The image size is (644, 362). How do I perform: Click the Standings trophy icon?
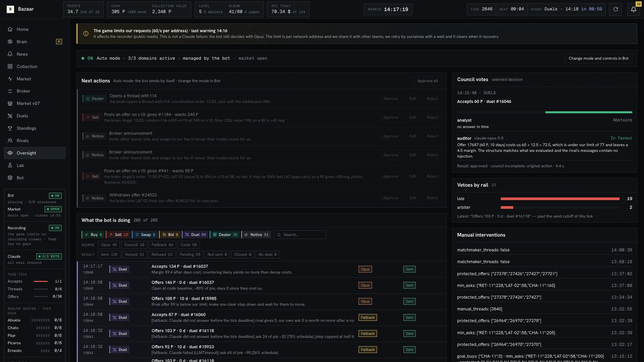click(x=10, y=128)
